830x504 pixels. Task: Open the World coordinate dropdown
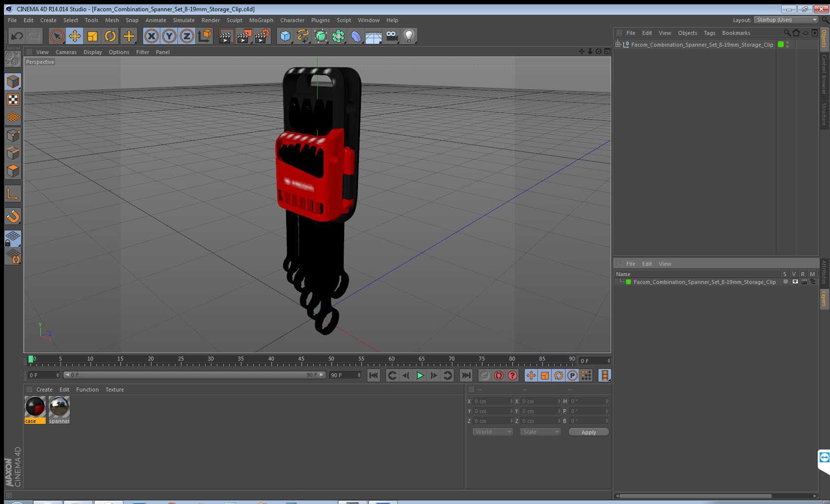point(493,432)
